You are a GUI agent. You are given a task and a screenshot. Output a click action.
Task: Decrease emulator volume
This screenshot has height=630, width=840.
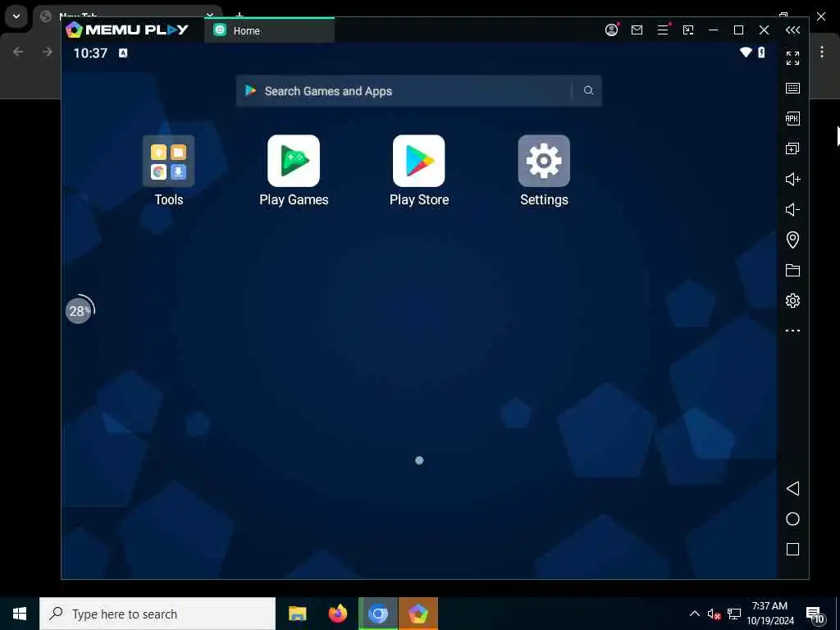(x=793, y=209)
